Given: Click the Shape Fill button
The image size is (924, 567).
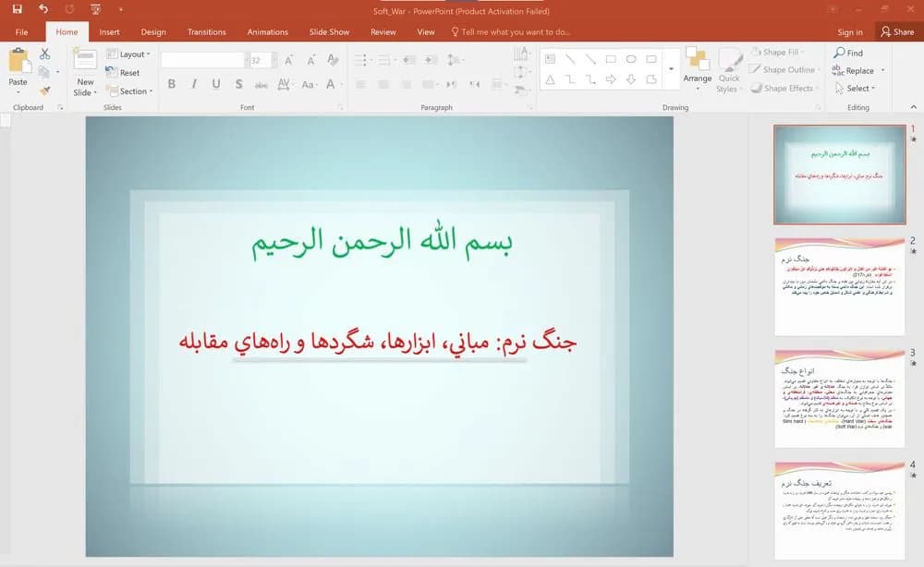Looking at the screenshot, I should [777, 52].
